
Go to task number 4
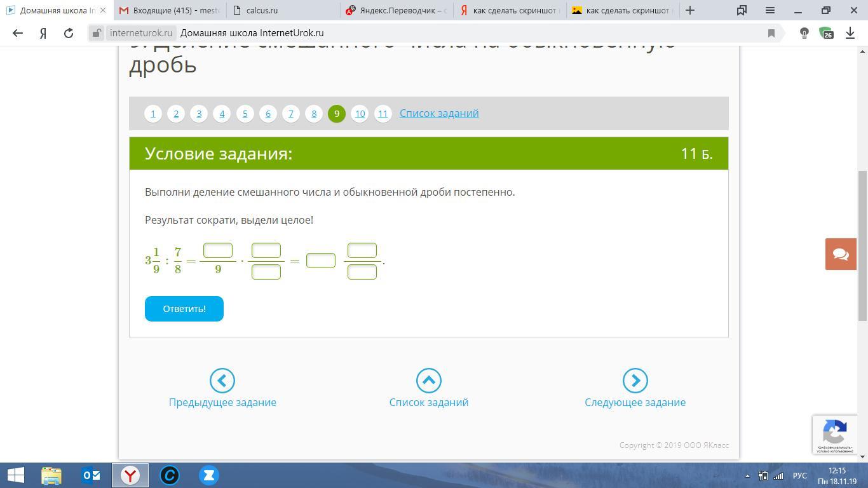click(222, 114)
